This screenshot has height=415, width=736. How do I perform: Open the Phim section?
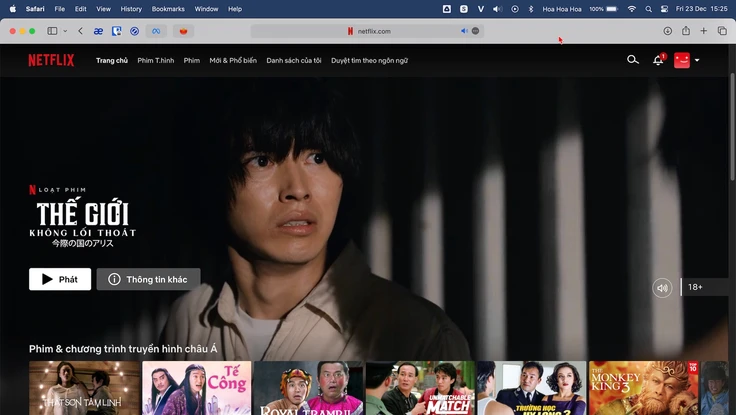tap(192, 60)
